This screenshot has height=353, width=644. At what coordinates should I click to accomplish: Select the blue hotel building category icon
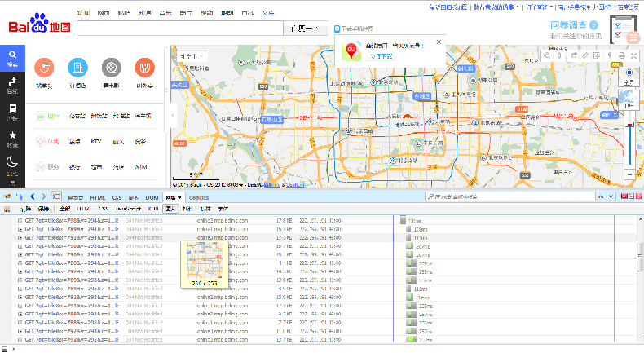point(77,68)
